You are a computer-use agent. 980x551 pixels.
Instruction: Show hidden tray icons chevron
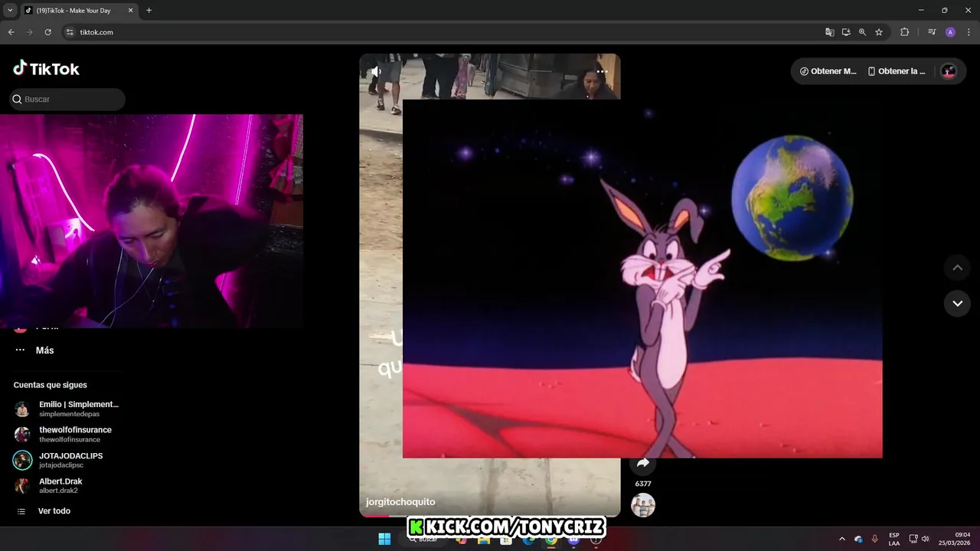coord(842,539)
